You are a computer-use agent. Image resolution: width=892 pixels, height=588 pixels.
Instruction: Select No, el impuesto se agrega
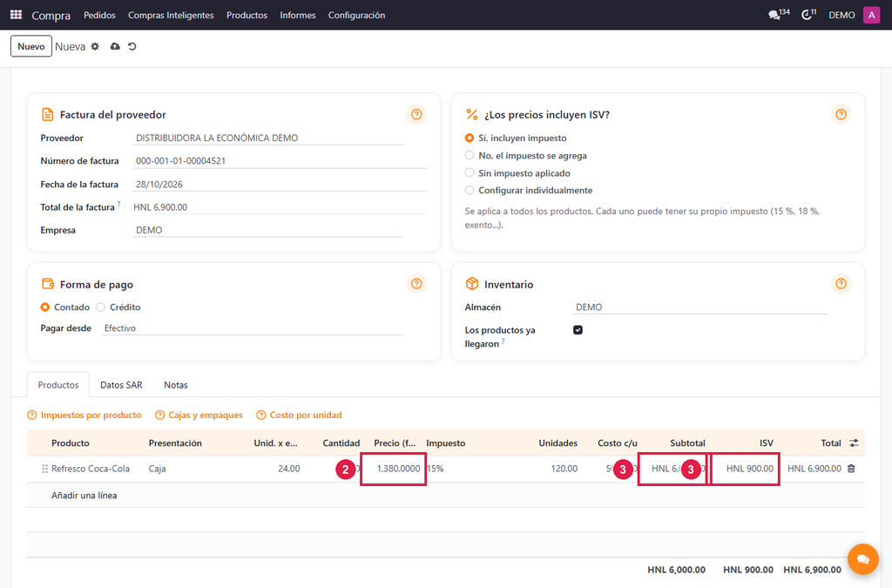(x=470, y=155)
